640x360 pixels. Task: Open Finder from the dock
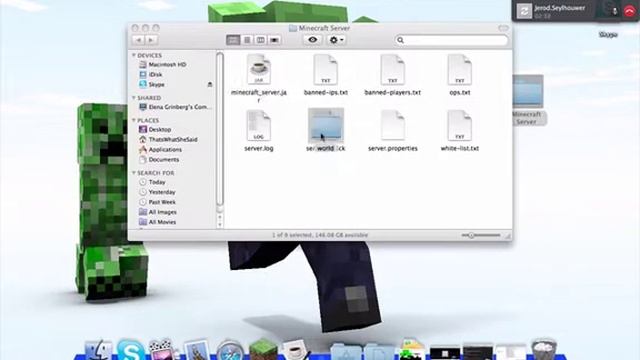(x=98, y=351)
